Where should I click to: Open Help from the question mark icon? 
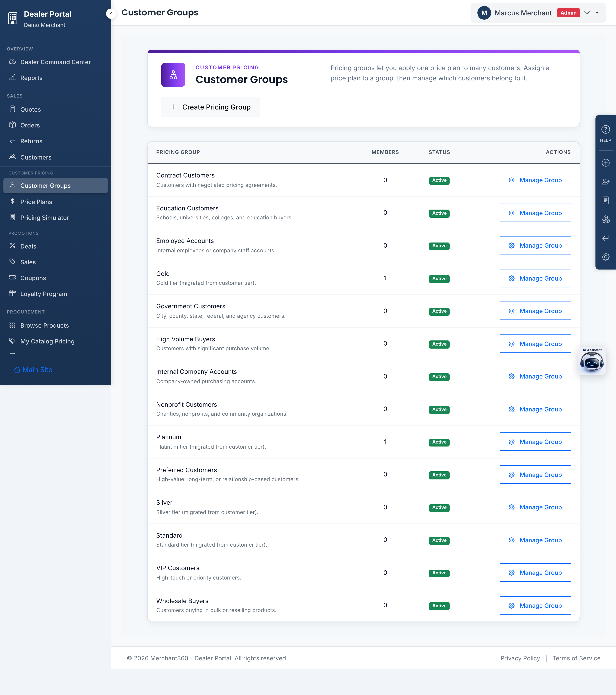[x=606, y=130]
